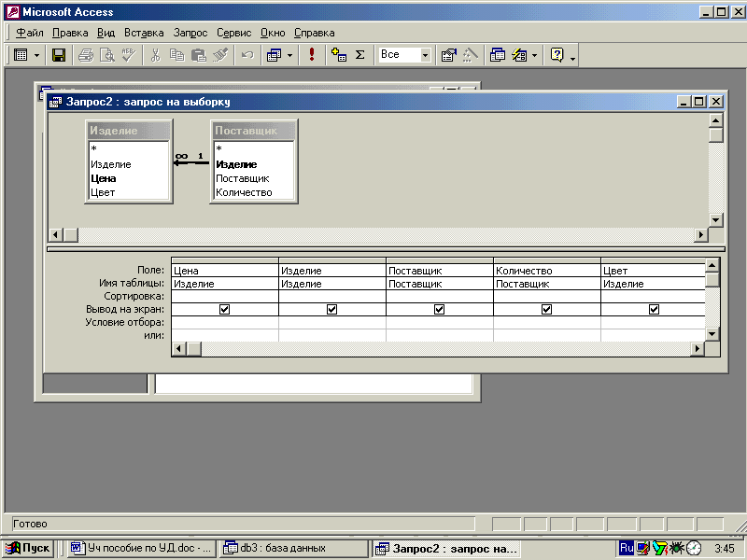747x560 pixels.
Task: Run the Spelling check icon
Action: coord(129,55)
